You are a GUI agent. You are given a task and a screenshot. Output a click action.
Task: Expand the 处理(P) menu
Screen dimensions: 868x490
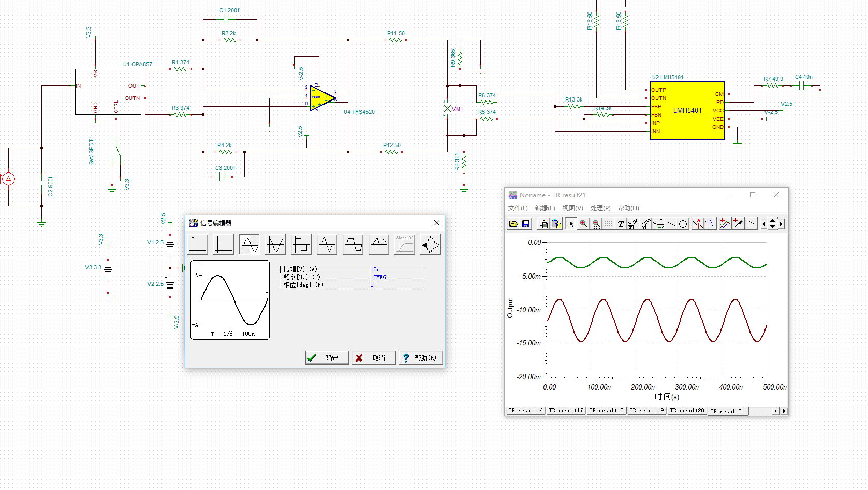pos(600,208)
